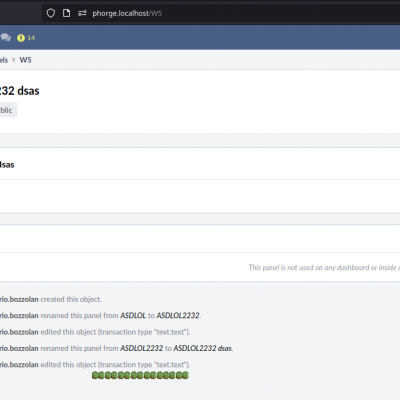Open the Public visibility policy tag

[x=8, y=110]
